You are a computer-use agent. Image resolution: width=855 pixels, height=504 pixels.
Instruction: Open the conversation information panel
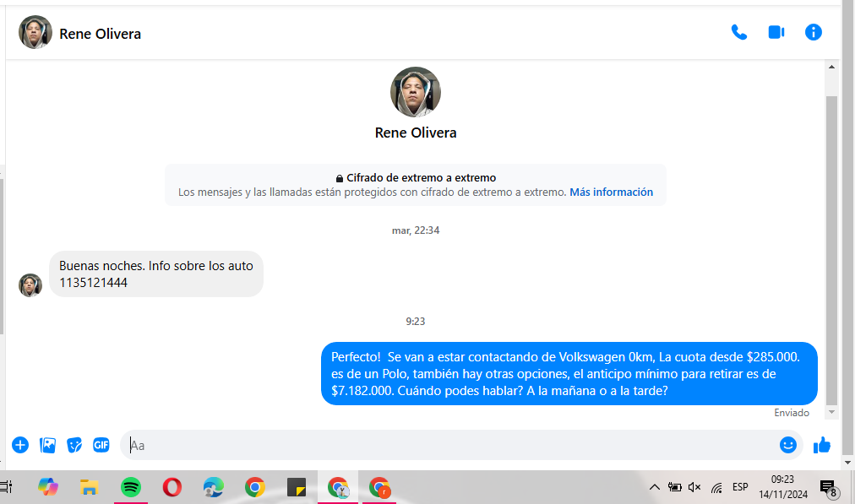pos(813,33)
